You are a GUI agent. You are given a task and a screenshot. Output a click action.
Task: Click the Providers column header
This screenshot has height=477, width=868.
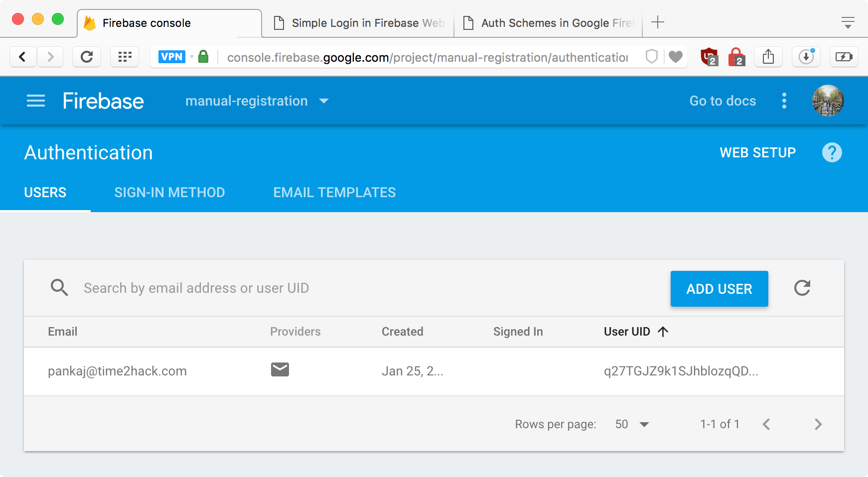[295, 332]
